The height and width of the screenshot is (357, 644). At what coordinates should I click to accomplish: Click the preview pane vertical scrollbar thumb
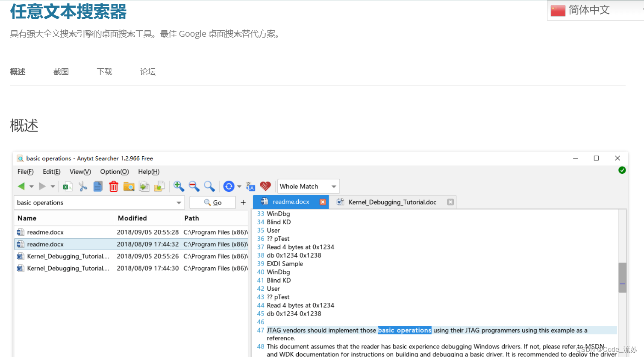[x=623, y=278]
